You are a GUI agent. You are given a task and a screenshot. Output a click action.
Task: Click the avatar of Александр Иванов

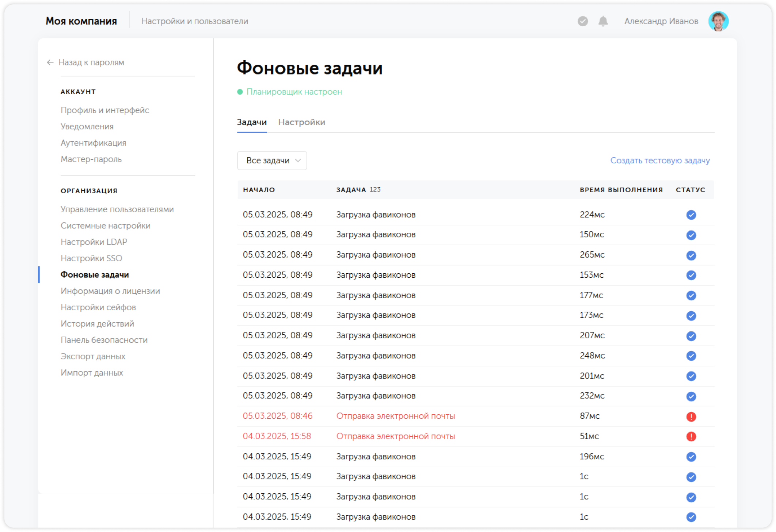coord(719,21)
